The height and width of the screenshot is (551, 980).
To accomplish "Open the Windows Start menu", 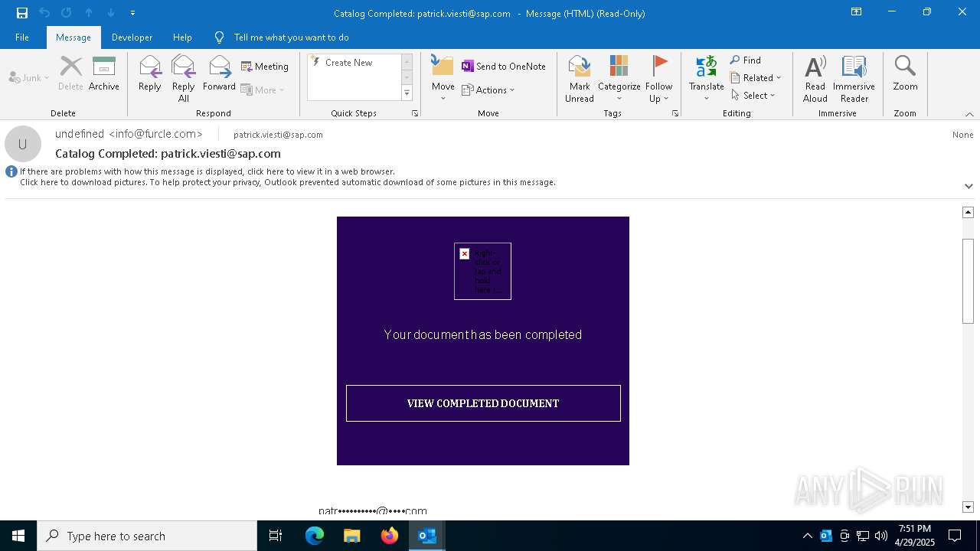I will (x=18, y=536).
